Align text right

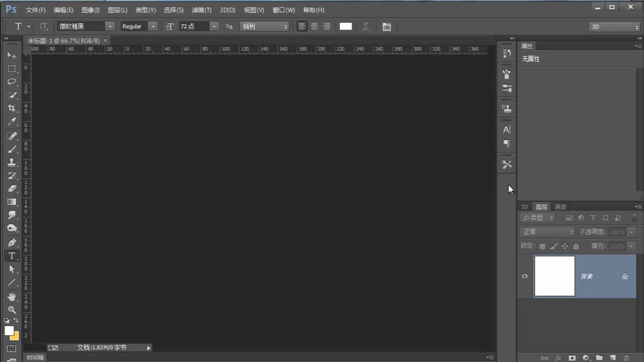pos(326,26)
